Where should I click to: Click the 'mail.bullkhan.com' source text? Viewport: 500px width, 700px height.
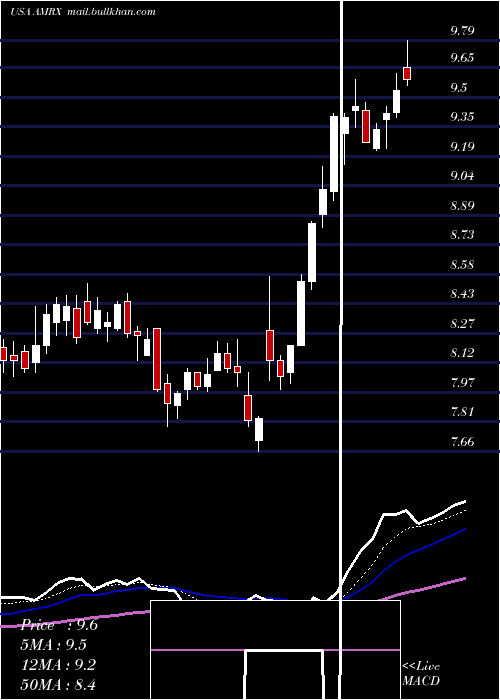click(x=112, y=12)
